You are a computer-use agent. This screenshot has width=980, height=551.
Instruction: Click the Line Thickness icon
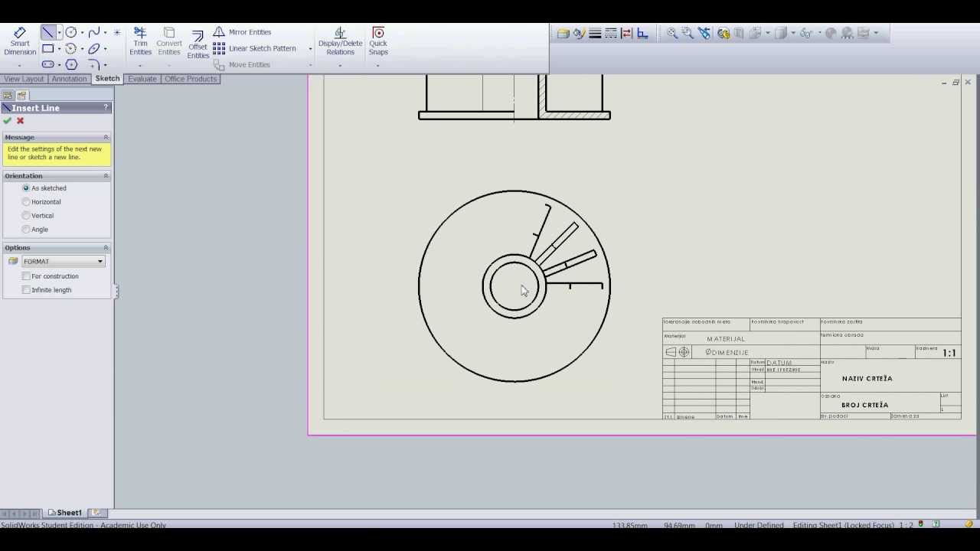point(595,33)
